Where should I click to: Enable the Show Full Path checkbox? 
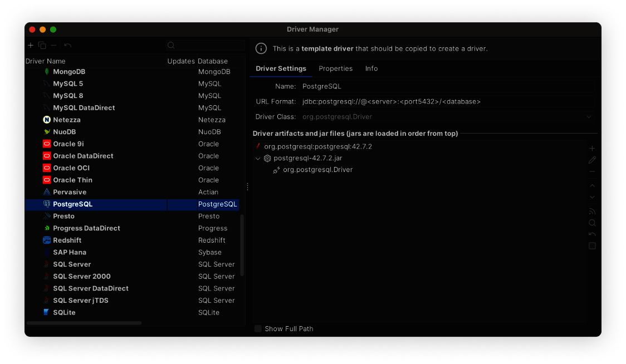(258, 329)
